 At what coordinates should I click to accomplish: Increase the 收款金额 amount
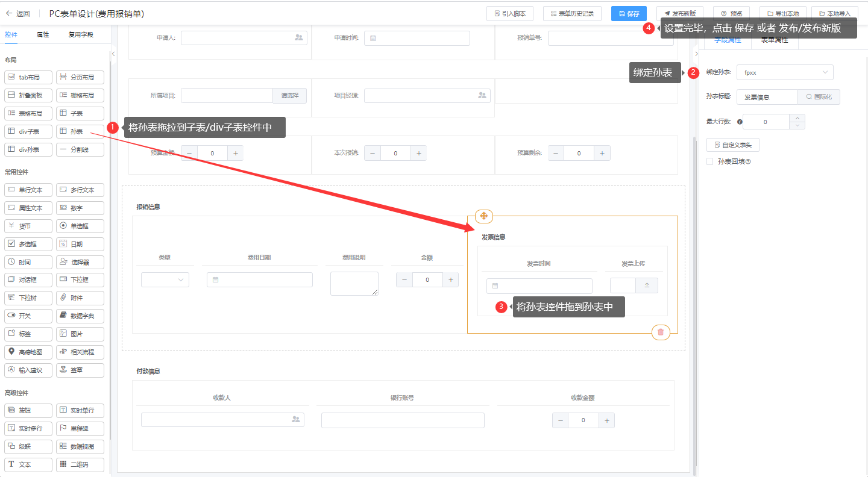[606, 420]
